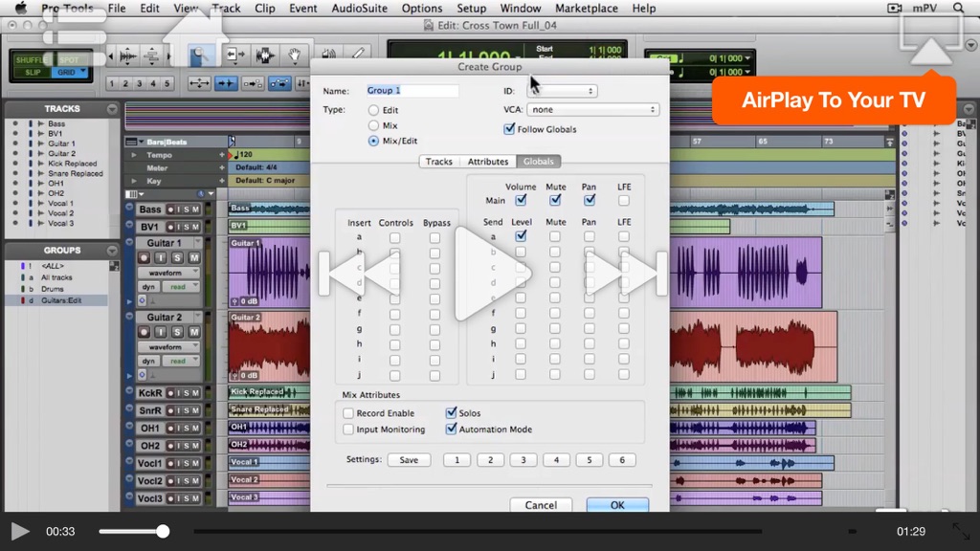Expand the Key ruler triangle

pyautogui.click(x=133, y=181)
